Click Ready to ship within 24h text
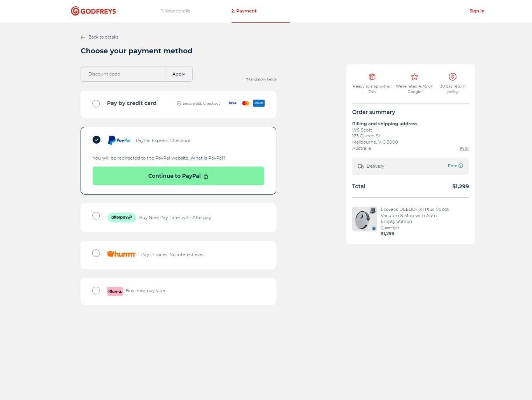Screen dimensions: 532x400 point(372,89)
